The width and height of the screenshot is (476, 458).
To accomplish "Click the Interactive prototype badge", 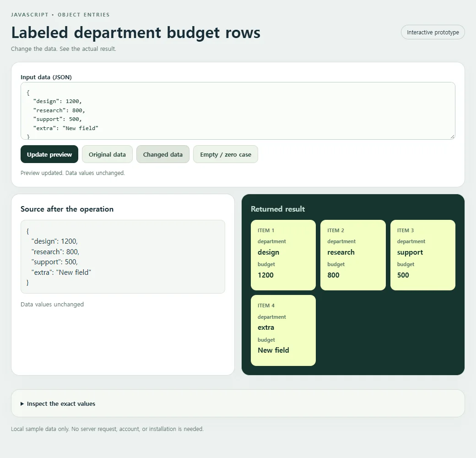I will coord(433,32).
